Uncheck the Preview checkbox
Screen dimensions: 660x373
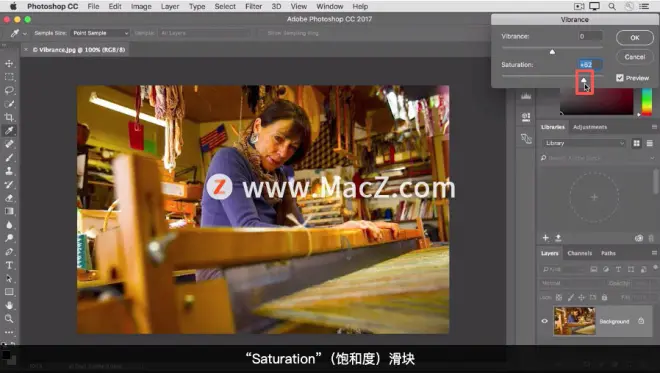coord(620,78)
